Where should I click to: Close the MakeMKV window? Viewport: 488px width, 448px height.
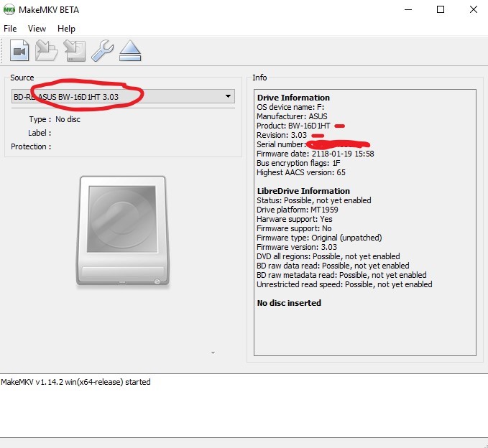474,10
